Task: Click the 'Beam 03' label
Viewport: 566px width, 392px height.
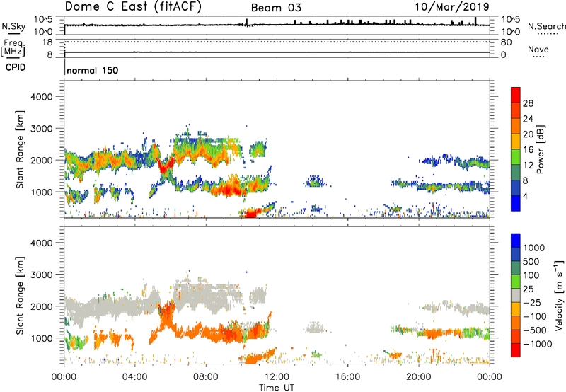Action: 276,8
